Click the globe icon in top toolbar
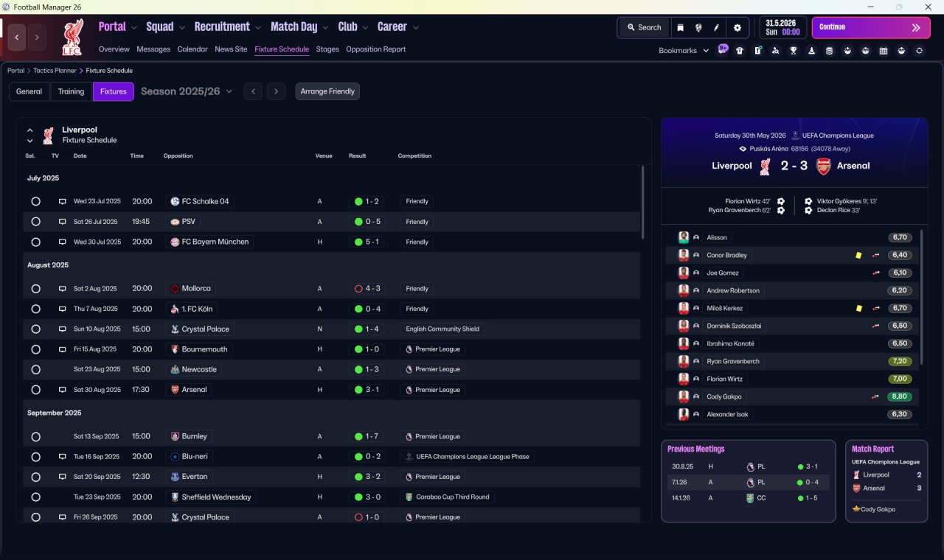944x560 pixels. point(698,27)
